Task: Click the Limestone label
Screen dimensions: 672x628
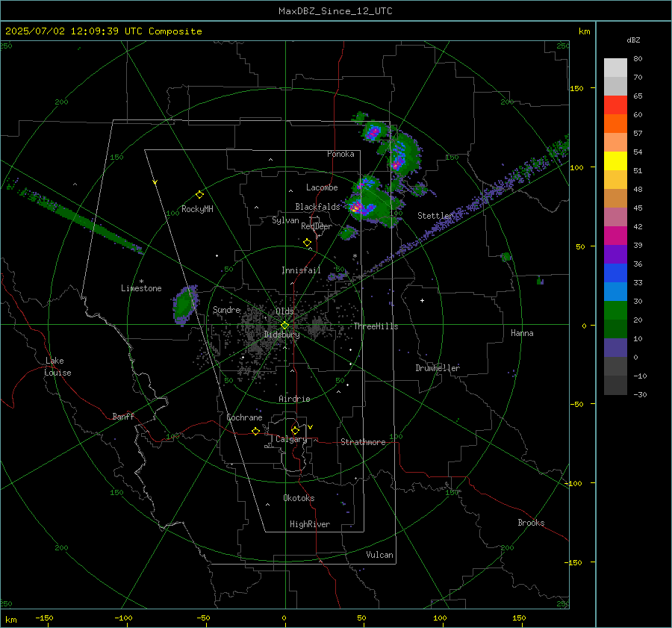Action: (x=141, y=288)
